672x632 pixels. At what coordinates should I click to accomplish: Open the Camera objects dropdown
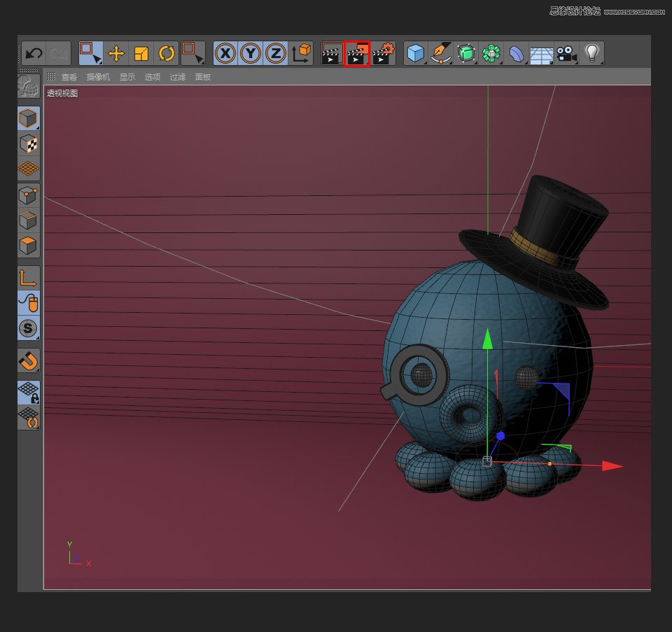566,53
